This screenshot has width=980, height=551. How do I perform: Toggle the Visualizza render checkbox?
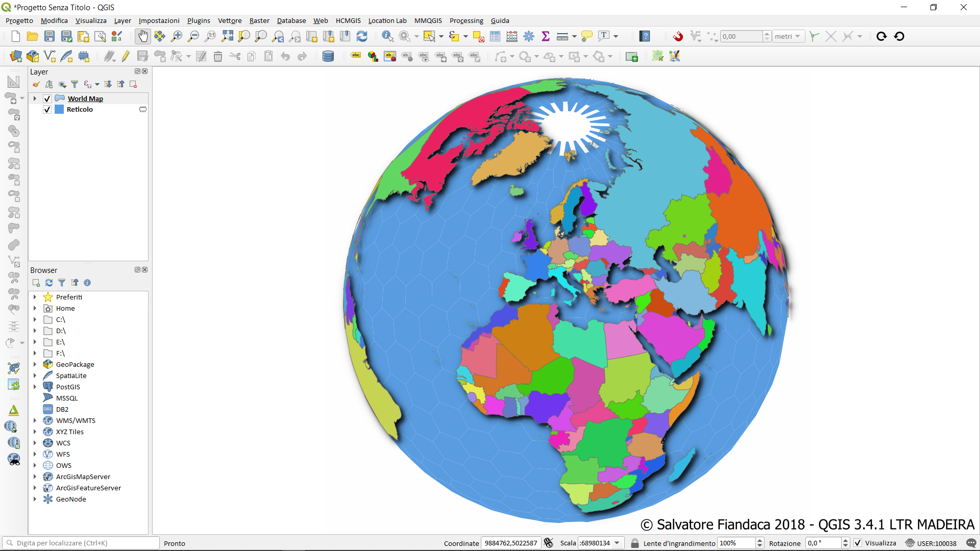(858, 543)
